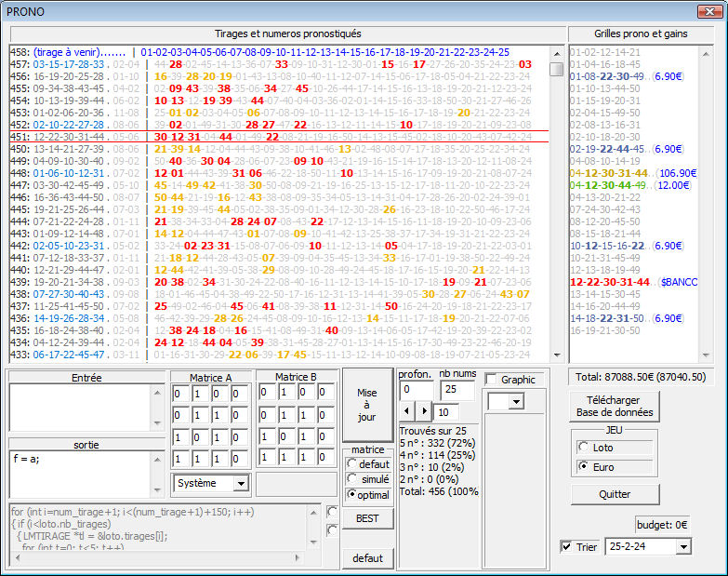Click the down arrow of the Grilles prono scrollbar
Screen dimensions: 728x576
(x=706, y=355)
